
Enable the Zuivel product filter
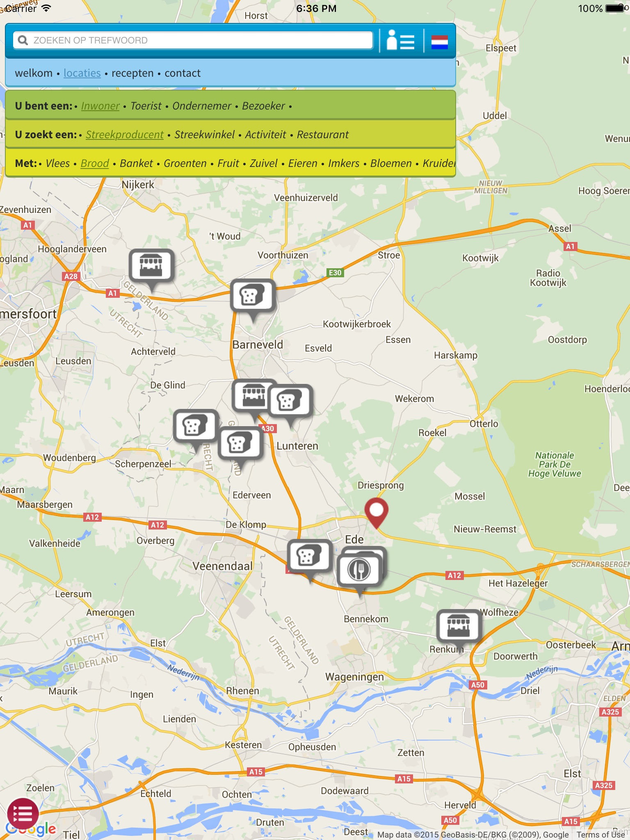click(263, 164)
